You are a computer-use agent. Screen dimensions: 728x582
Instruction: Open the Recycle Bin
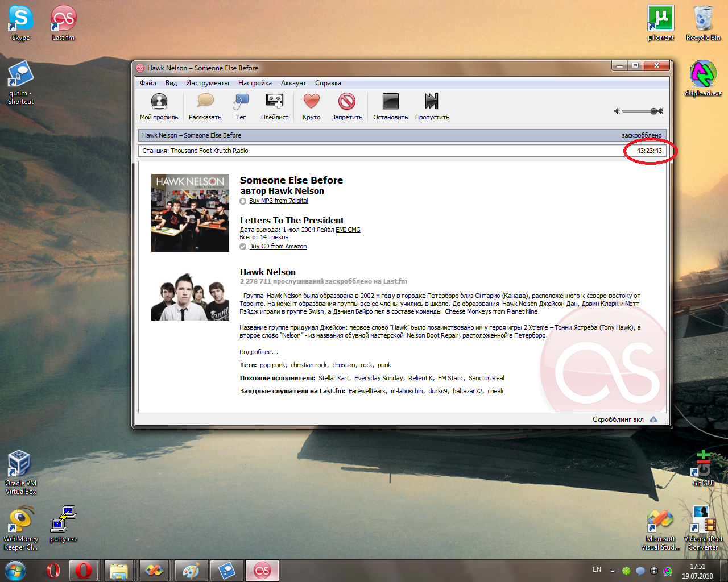point(704,23)
